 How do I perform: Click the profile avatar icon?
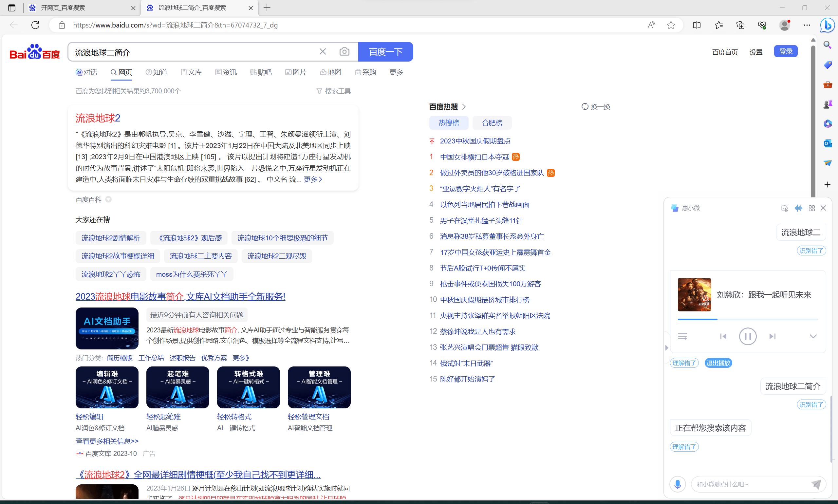784,25
